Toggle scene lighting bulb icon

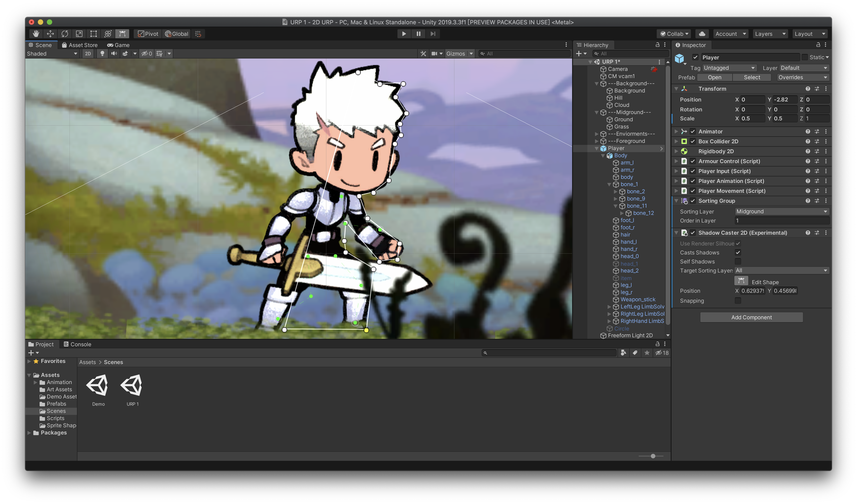click(102, 53)
